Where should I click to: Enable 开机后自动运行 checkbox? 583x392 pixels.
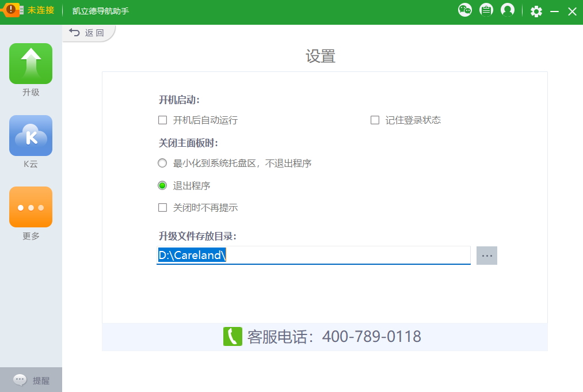pyautogui.click(x=162, y=120)
